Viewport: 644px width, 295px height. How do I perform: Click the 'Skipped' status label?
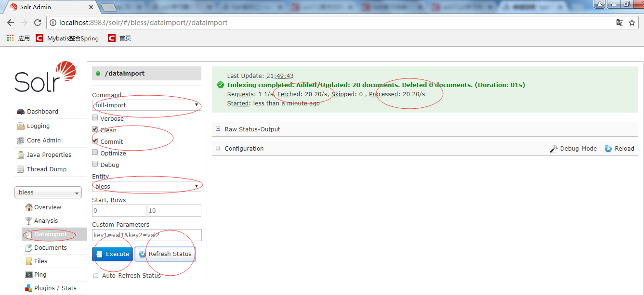point(343,94)
